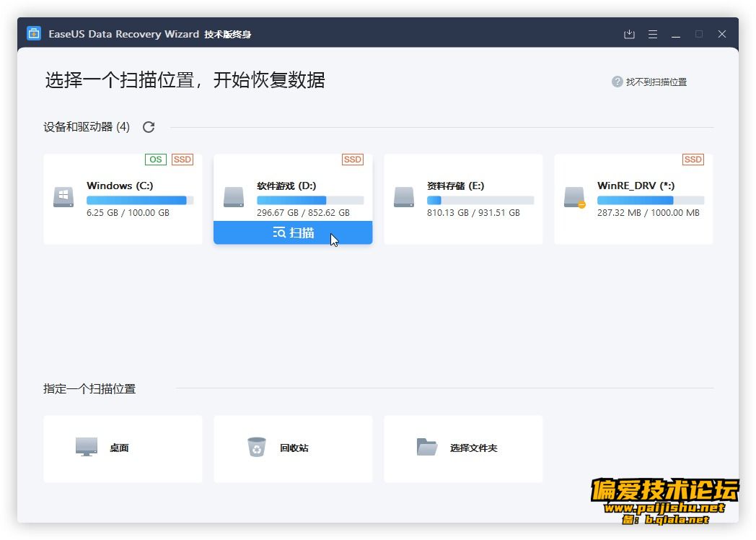Click the desktop monitor icon
This screenshot has width=756, height=540.
click(x=87, y=448)
